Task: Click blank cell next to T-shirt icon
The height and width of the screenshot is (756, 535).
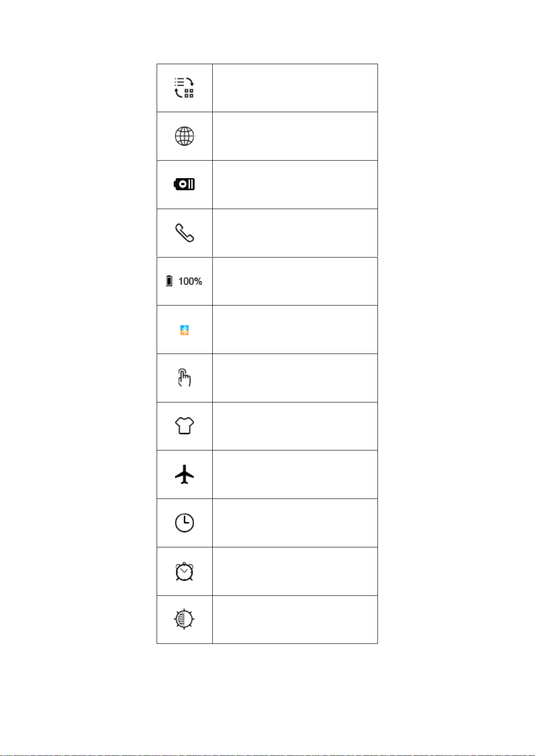Action: (x=295, y=426)
